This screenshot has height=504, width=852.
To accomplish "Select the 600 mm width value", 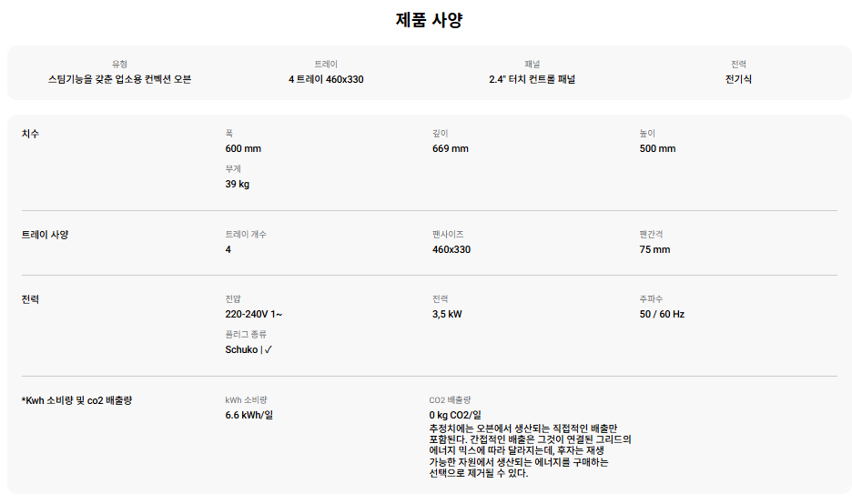I will click(243, 148).
